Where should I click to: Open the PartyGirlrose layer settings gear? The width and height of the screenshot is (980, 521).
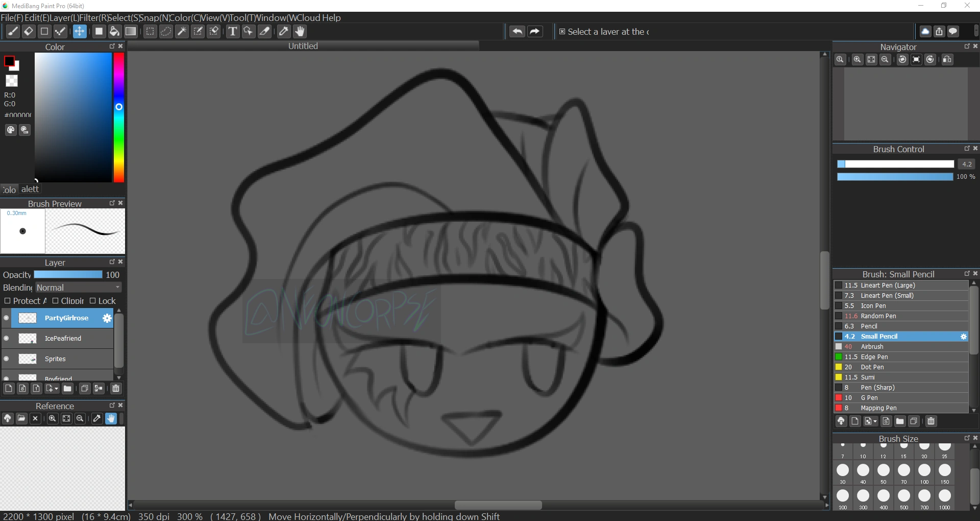tap(106, 318)
